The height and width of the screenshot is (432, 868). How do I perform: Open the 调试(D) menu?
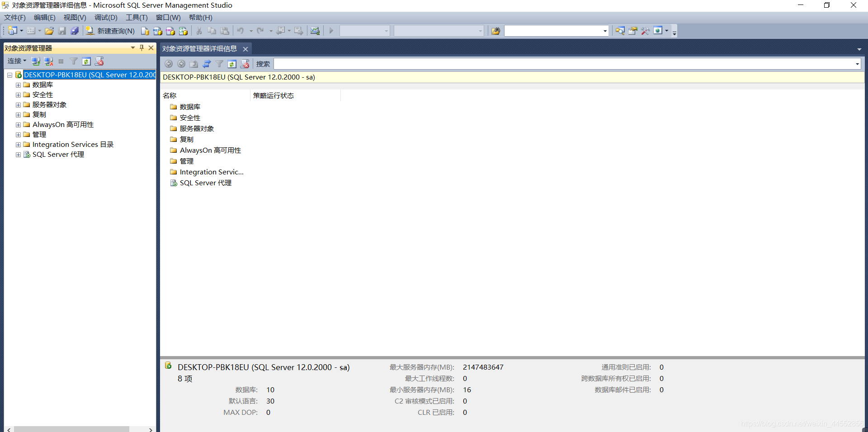click(106, 17)
